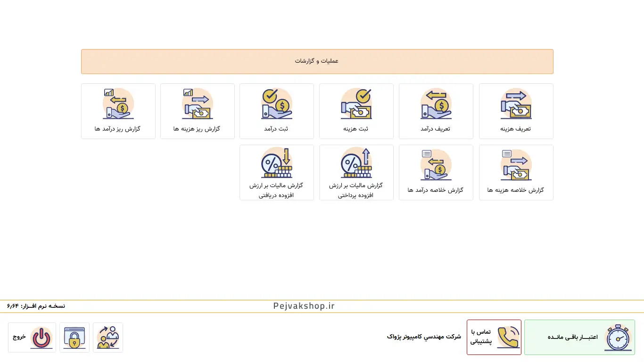Open گزارش خلاصه هزینه ها summary report
Image resolution: width=644 pixels, height=362 pixels.
[x=516, y=173]
